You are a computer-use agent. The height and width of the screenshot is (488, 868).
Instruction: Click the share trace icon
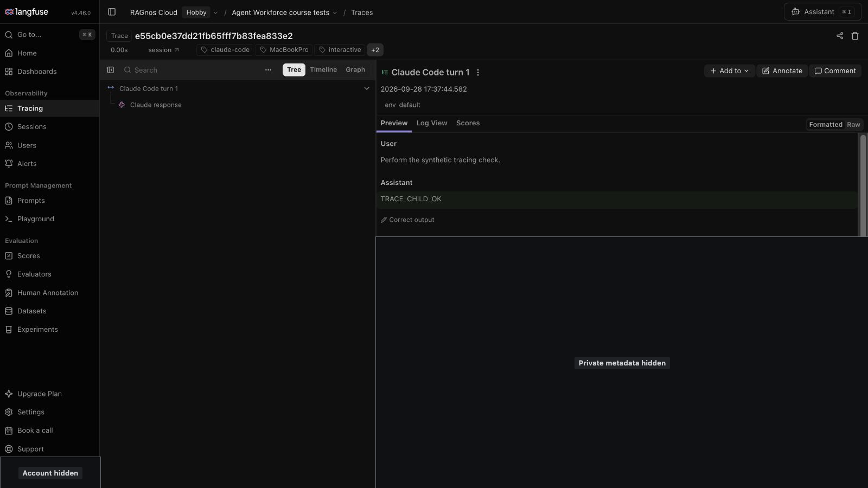pyautogui.click(x=840, y=36)
